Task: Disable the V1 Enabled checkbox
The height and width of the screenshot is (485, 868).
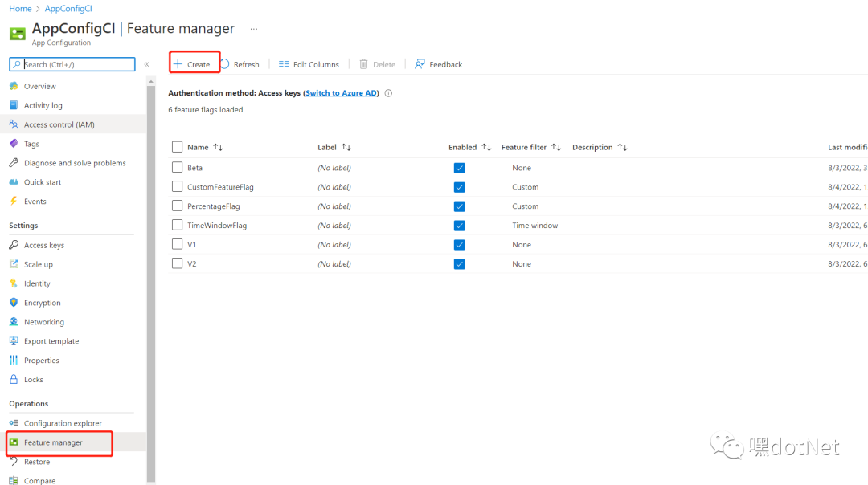Action: tap(460, 245)
